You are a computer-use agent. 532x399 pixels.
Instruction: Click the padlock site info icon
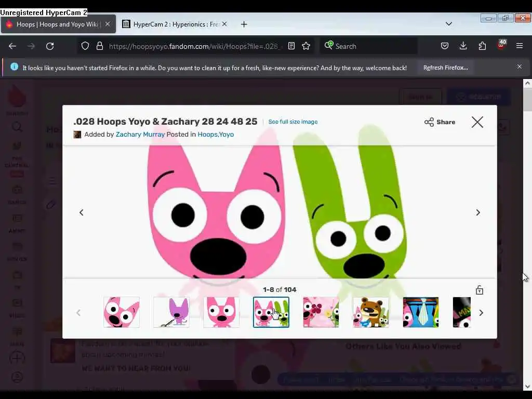point(99,46)
